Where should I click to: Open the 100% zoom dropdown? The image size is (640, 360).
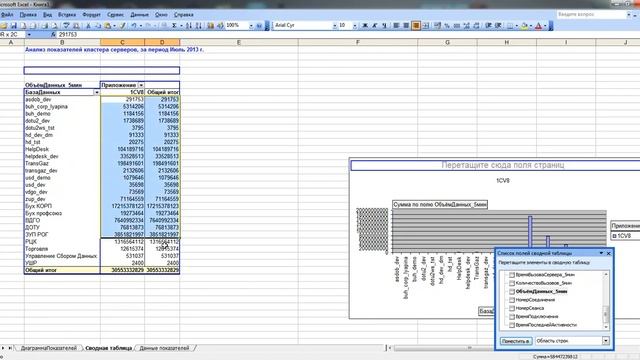coord(251,26)
